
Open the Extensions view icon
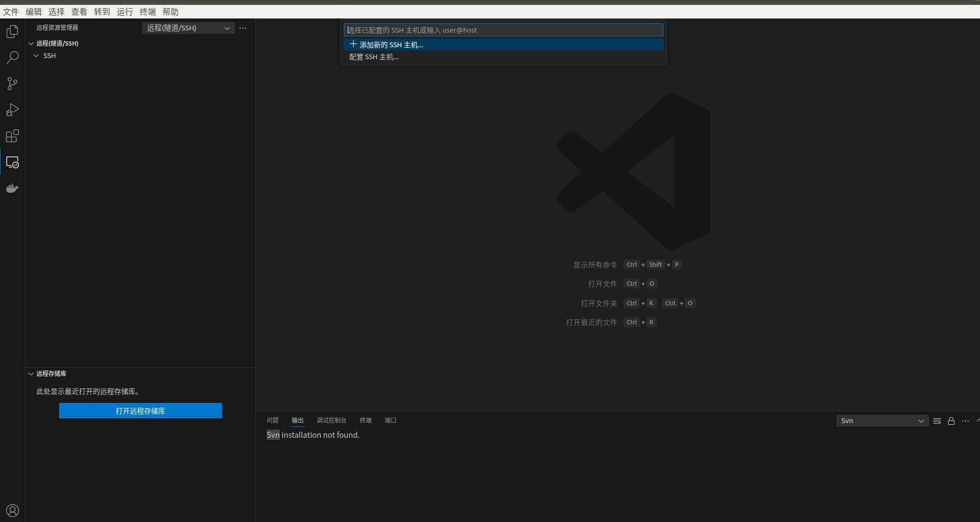coord(12,136)
